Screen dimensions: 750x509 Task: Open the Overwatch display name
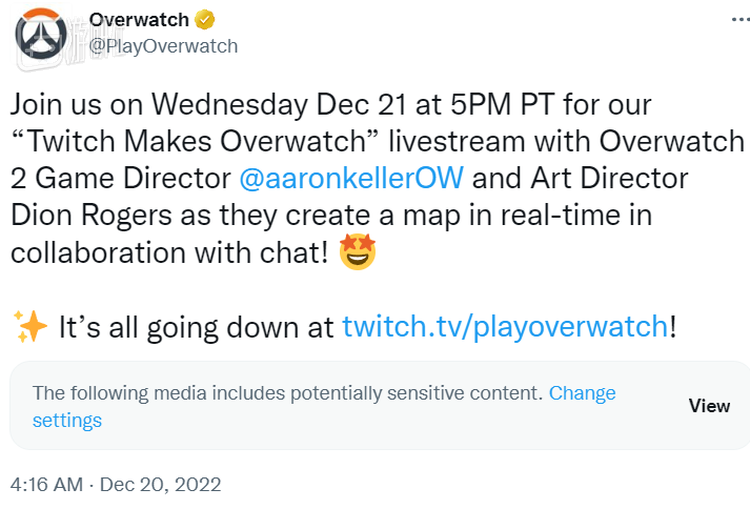(x=139, y=20)
